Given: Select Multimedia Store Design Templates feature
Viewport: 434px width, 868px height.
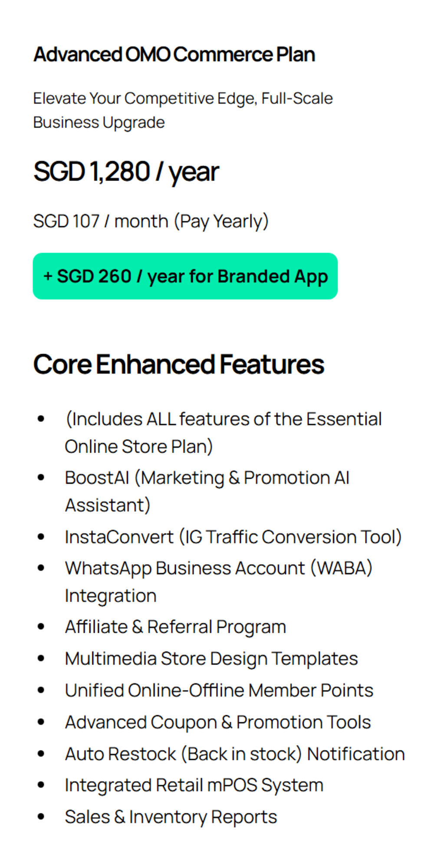Looking at the screenshot, I should (211, 658).
